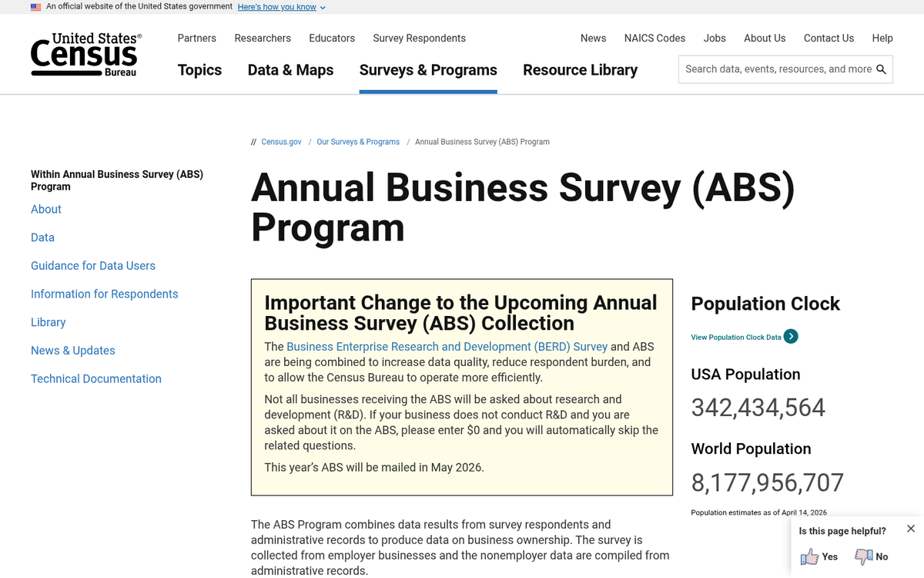
Task: Select the Surveys & Programs menu item
Action: (x=428, y=70)
